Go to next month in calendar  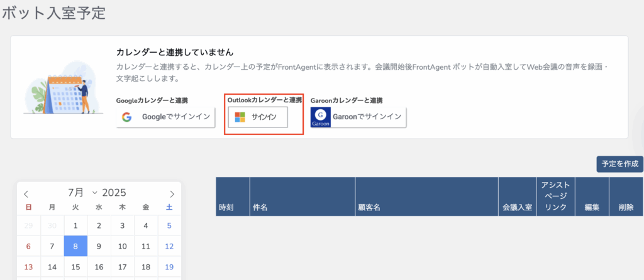[x=172, y=194]
